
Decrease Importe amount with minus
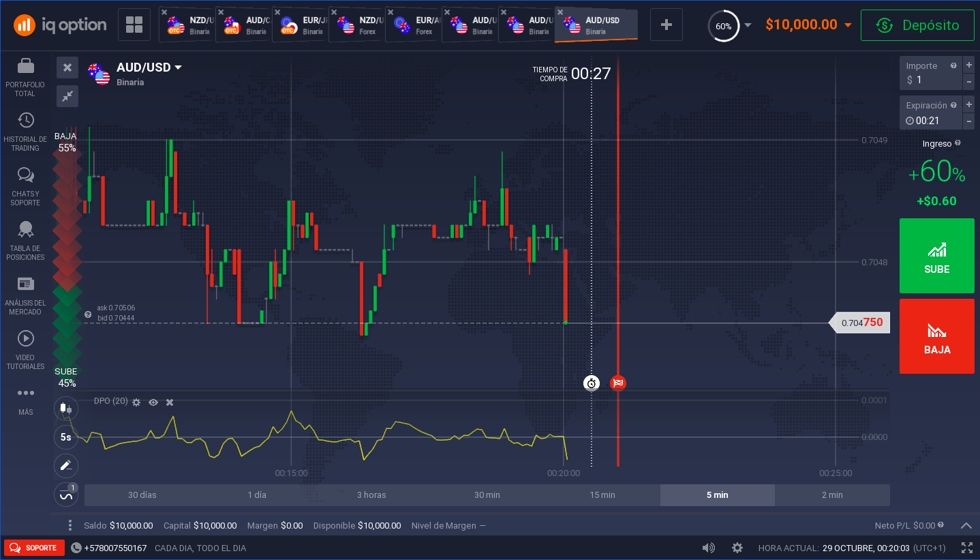click(x=968, y=81)
